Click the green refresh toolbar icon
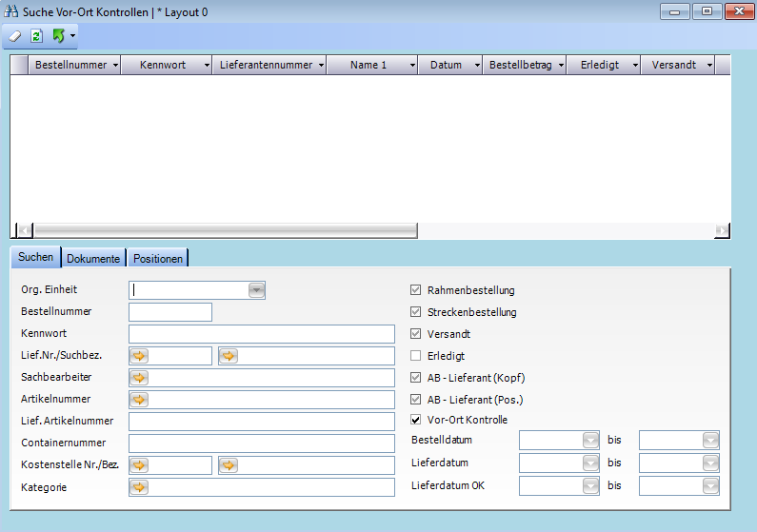The image size is (757, 532). coord(36,36)
